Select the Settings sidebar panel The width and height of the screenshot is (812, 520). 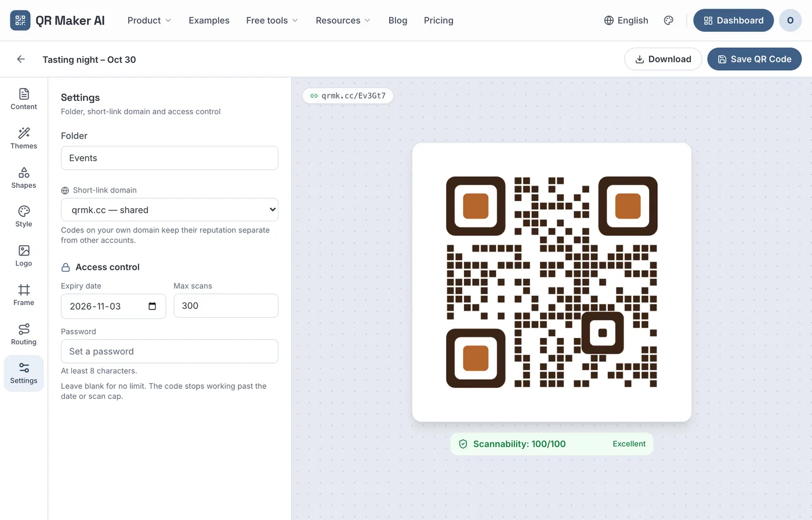click(24, 373)
